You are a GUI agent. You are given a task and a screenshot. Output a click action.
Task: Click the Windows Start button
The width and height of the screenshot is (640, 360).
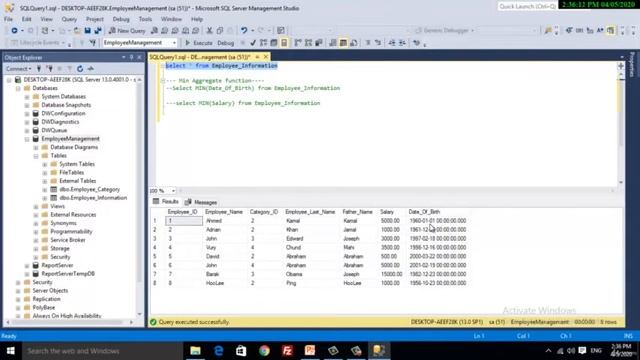[x=10, y=351]
